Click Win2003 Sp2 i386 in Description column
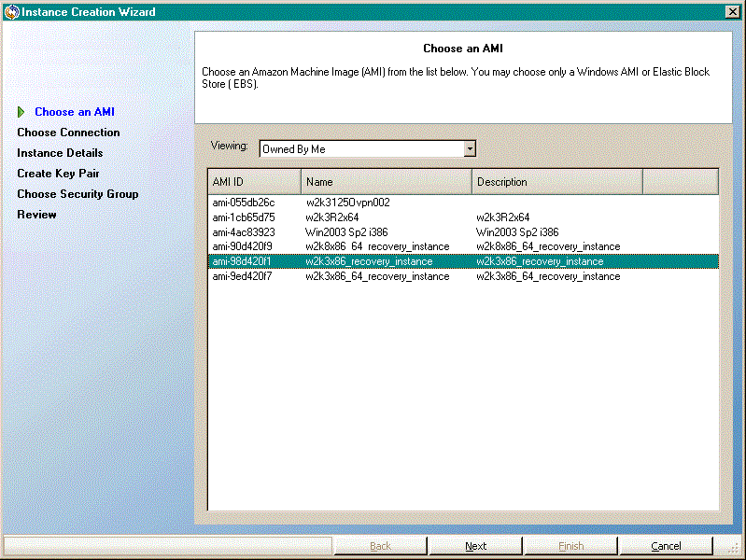This screenshot has width=746, height=560. pos(517,232)
